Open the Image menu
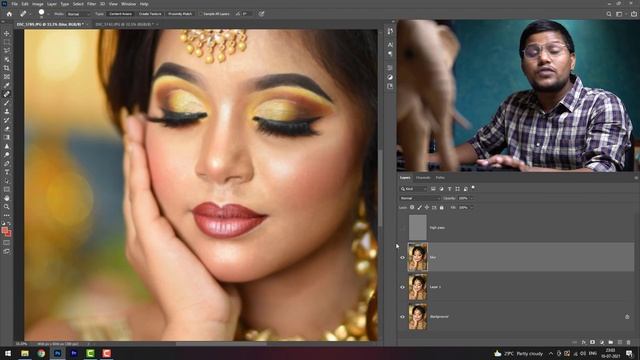Image resolution: width=640 pixels, height=360 pixels. (38, 4)
